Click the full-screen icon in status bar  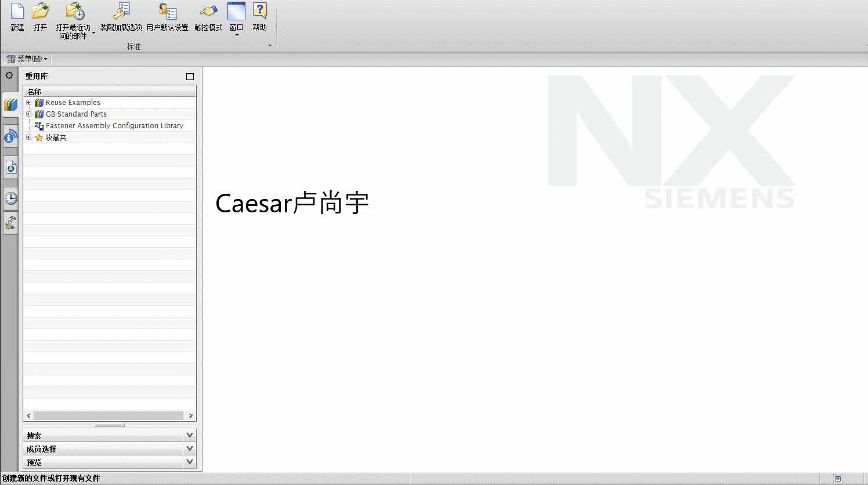coord(838,479)
